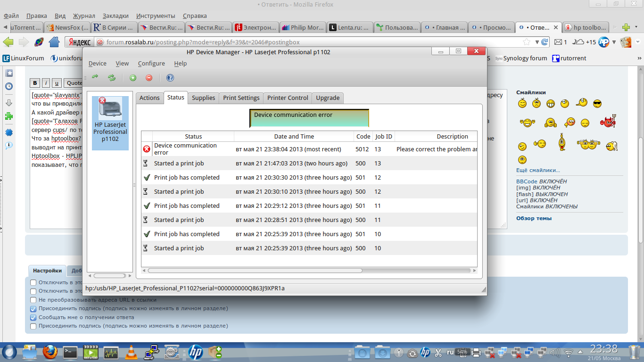Screen dimensions: 644x362
Task: Click the i italic button in the post editor
Action: [x=46, y=83]
